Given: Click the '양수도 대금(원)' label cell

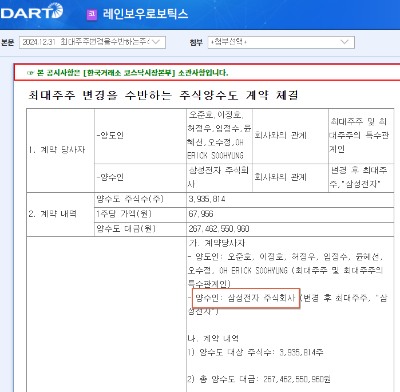Looking at the screenshot, I should click(x=140, y=229).
